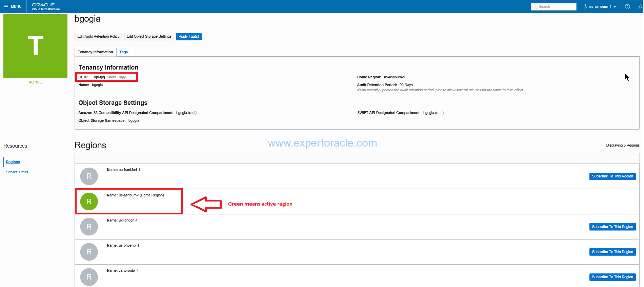Click the Object Storage Settings heading

tap(113, 103)
